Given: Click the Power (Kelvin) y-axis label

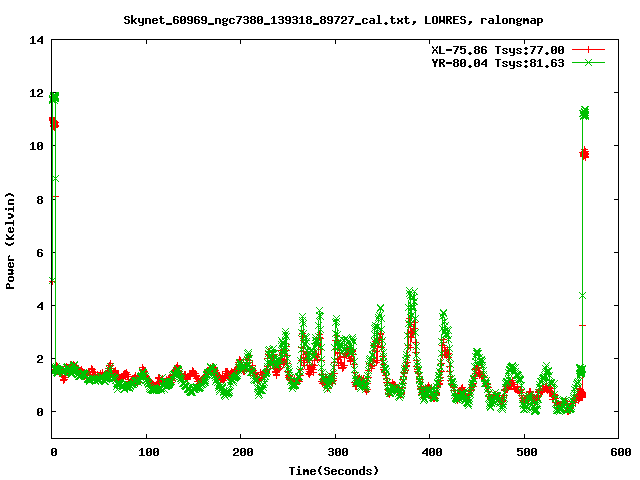Looking at the screenshot, I should [x=11, y=239].
